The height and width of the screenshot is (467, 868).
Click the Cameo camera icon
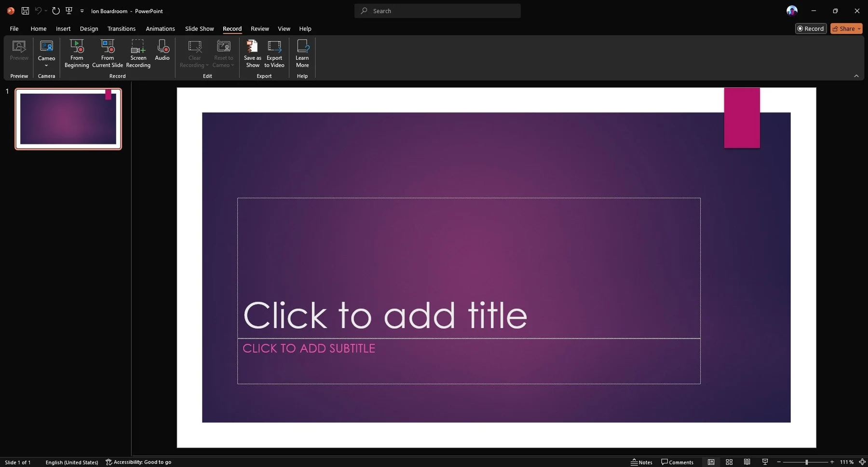[x=46, y=47]
